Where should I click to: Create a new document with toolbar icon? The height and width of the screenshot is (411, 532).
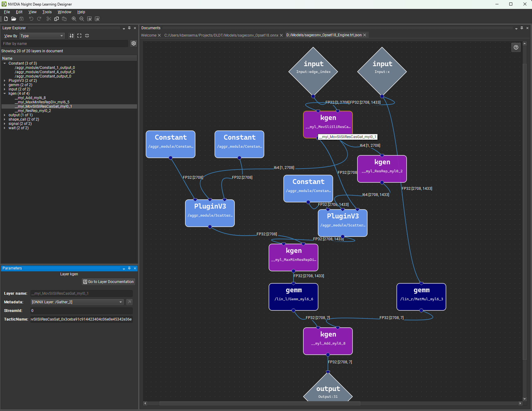point(6,19)
